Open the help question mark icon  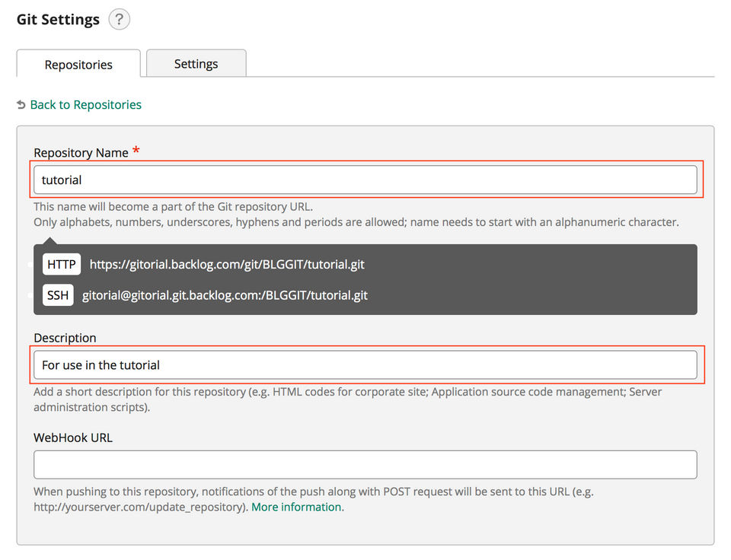[119, 20]
